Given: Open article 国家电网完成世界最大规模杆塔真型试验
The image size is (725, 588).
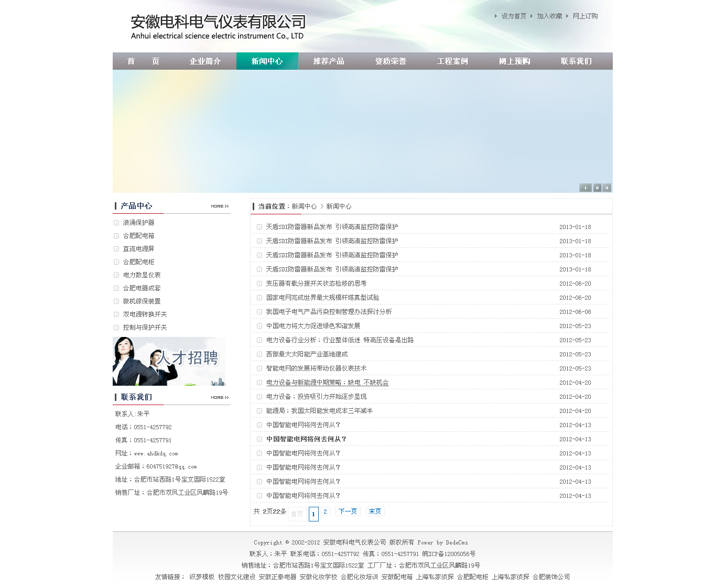Looking at the screenshot, I should pyautogui.click(x=322, y=298).
